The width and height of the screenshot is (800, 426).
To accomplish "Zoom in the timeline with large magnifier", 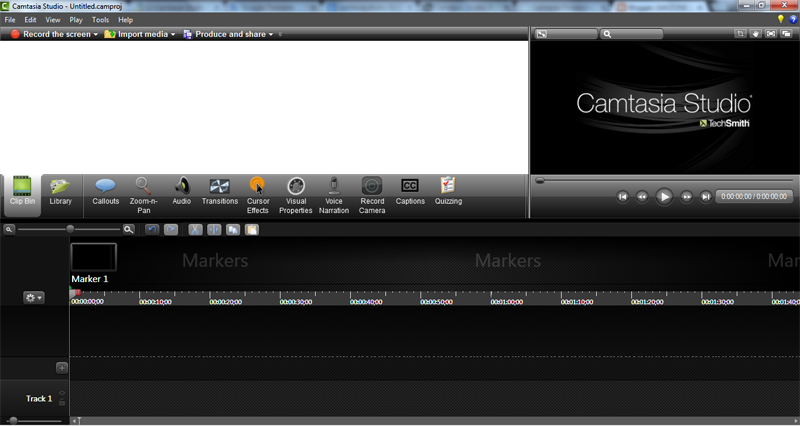I will pyautogui.click(x=129, y=230).
